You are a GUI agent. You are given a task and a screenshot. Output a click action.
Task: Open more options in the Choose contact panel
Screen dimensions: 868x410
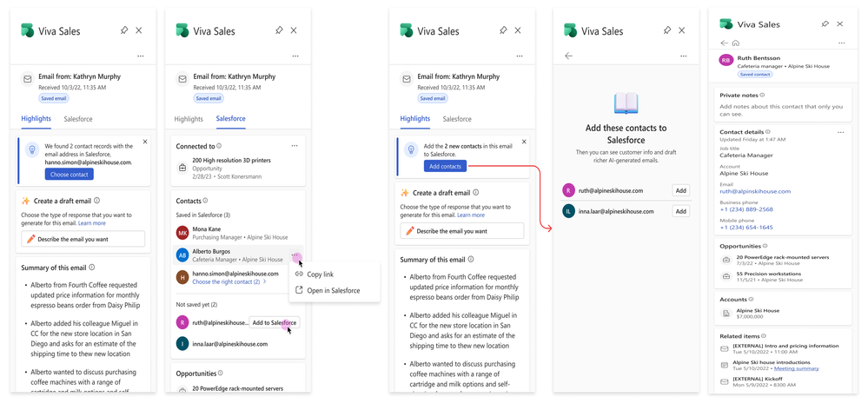coord(140,56)
